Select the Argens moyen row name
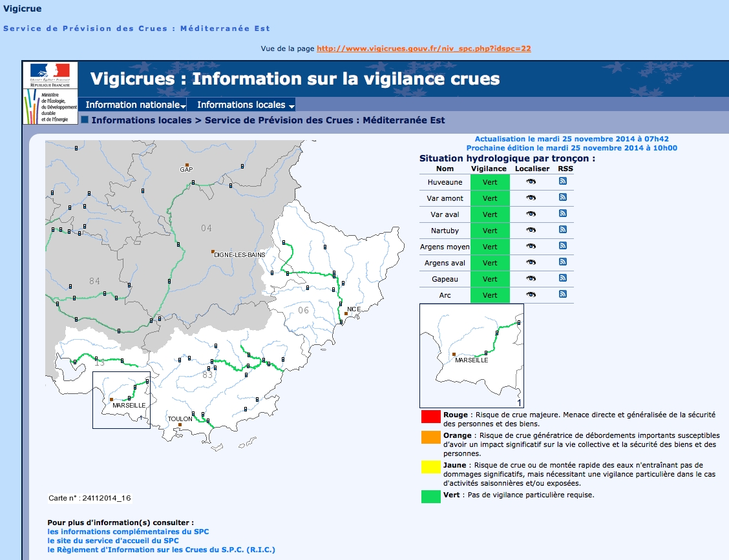Viewport: 729px width, 560px height. point(445,247)
